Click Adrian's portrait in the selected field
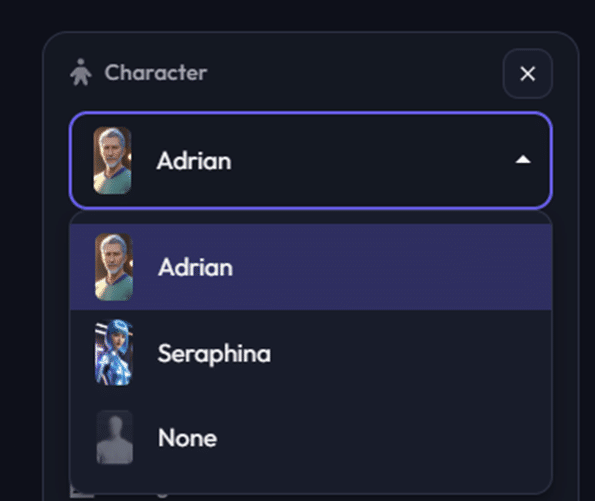Image resolution: width=595 pixels, height=501 pixels. pos(112,161)
